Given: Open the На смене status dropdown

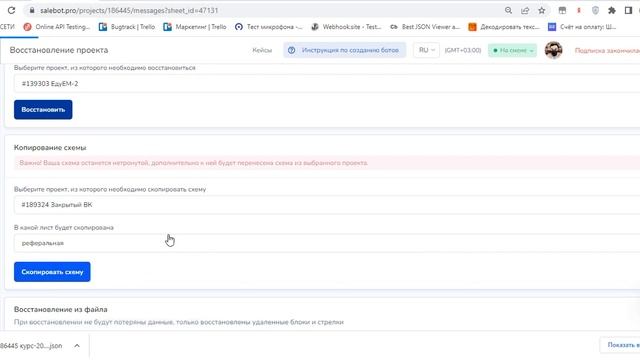Looking at the screenshot, I should pyautogui.click(x=513, y=50).
